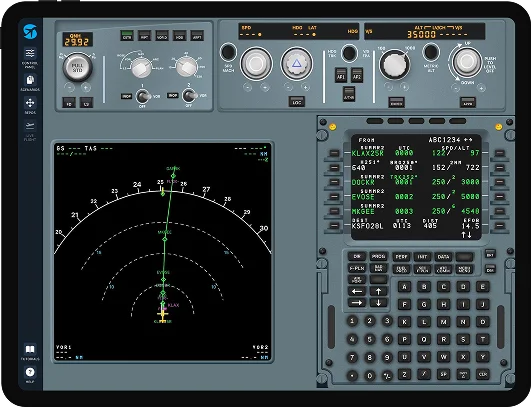Image resolution: width=532 pixels, height=407 pixels.
Task: Increase altitude with plus stepper below ALT knob
Action: pos(404,87)
